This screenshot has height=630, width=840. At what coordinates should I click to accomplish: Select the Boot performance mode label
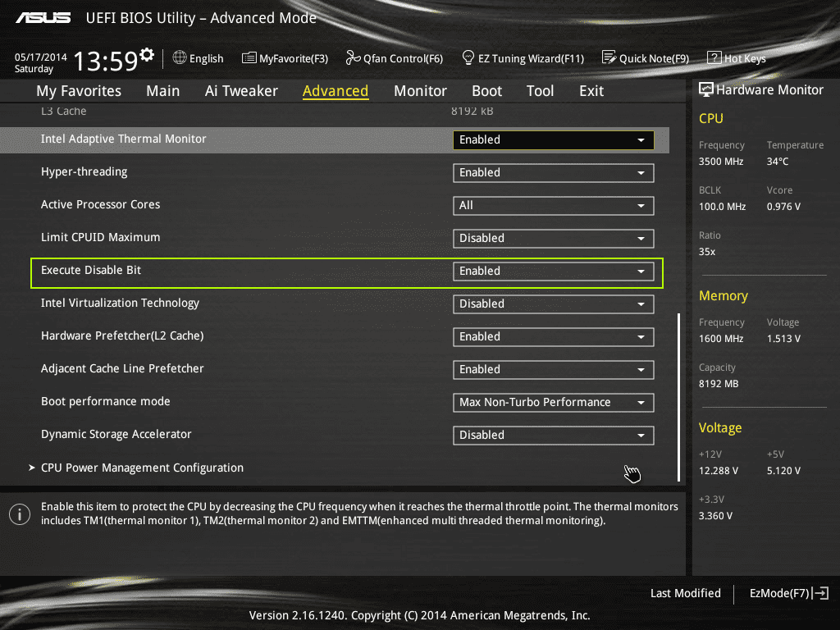106,401
